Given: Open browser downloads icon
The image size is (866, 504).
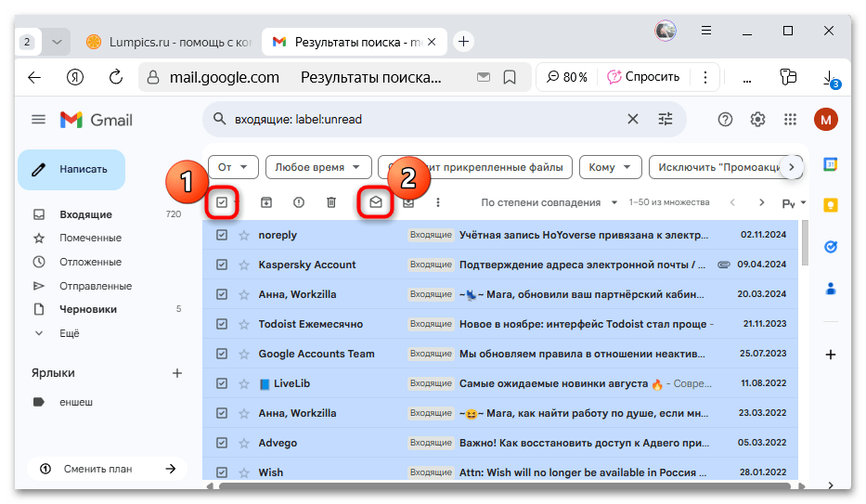Looking at the screenshot, I should [830, 78].
